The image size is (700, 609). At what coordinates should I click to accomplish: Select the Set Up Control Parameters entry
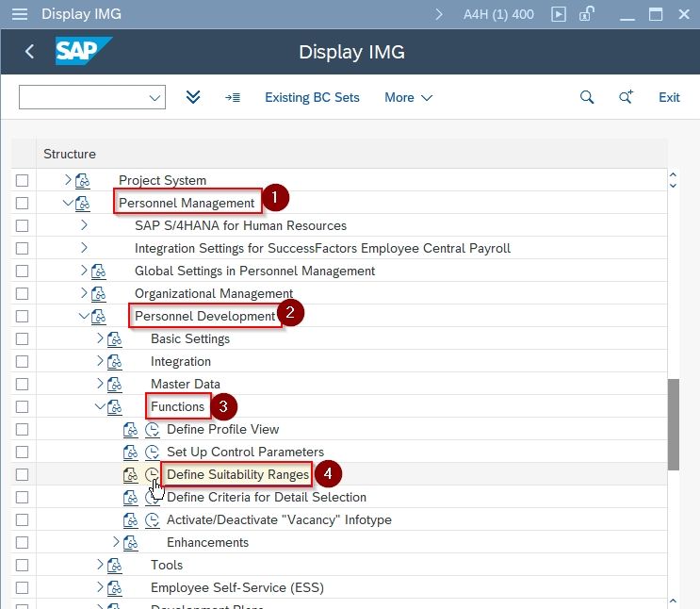pyautogui.click(x=245, y=453)
